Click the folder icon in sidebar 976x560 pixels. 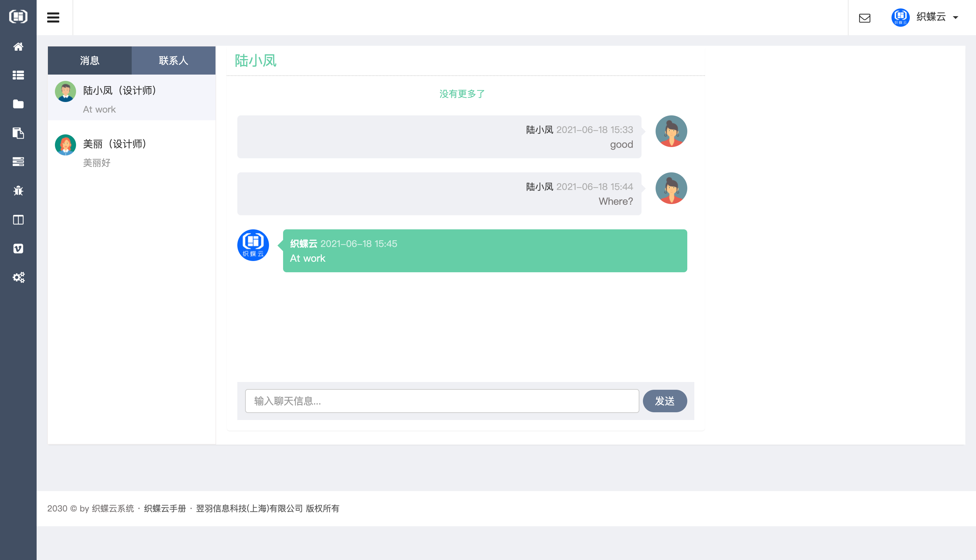(18, 104)
